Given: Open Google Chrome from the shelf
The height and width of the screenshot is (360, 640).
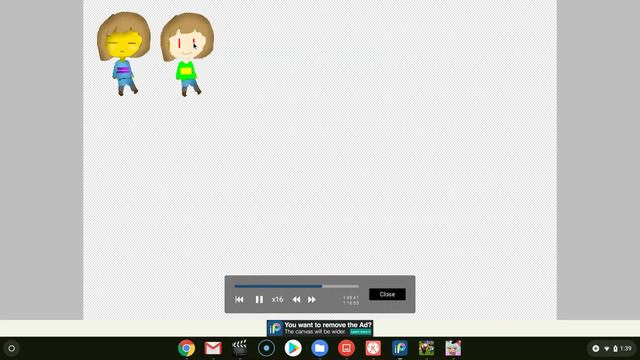Looking at the screenshot, I should pyautogui.click(x=187, y=348).
